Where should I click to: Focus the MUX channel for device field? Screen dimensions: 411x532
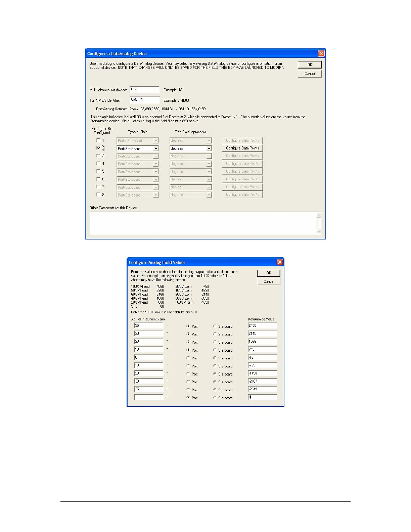(144, 89)
